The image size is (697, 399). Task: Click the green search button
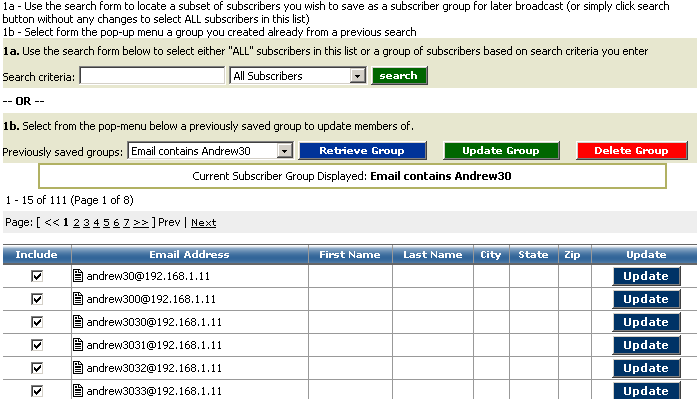pyautogui.click(x=399, y=76)
